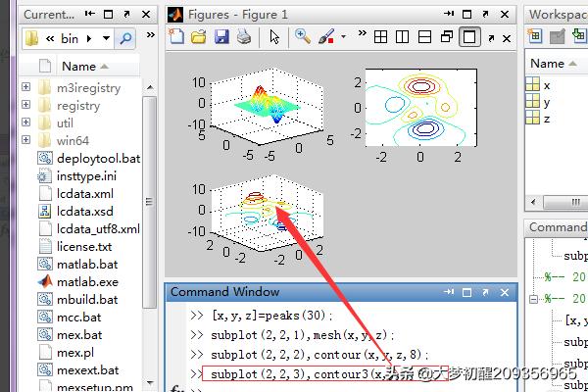Click the contour plot in upper right subplot
The width and height of the screenshot is (588, 392).
pos(421,106)
